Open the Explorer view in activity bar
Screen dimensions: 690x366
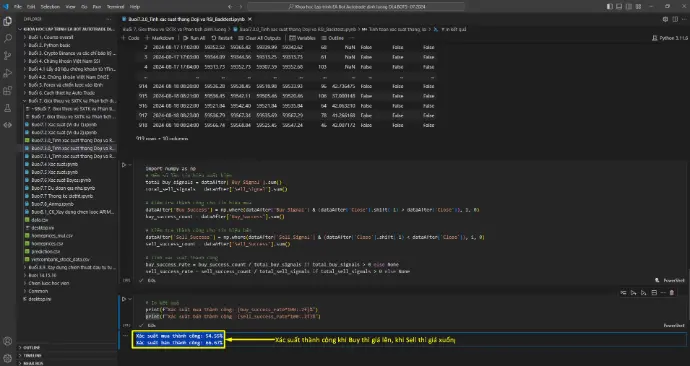[x=7, y=22]
